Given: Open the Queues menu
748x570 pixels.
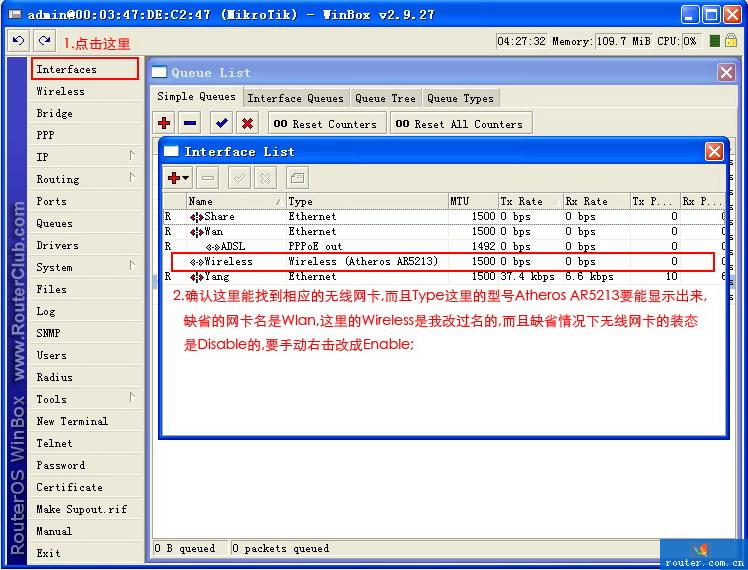Looking at the screenshot, I should click(86, 223).
